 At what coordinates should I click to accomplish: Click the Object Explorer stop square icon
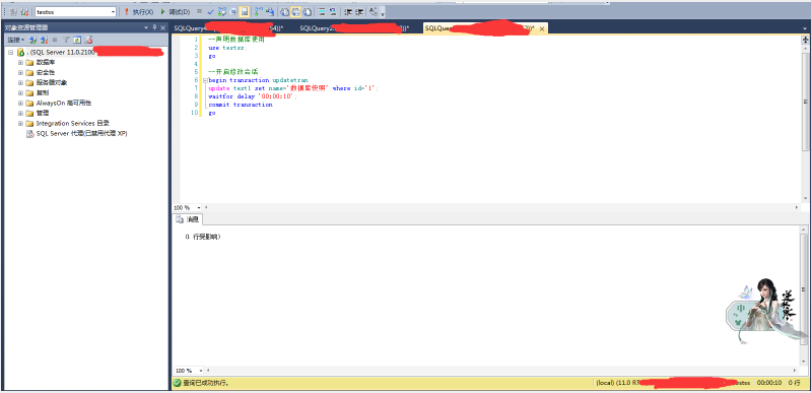55,40
